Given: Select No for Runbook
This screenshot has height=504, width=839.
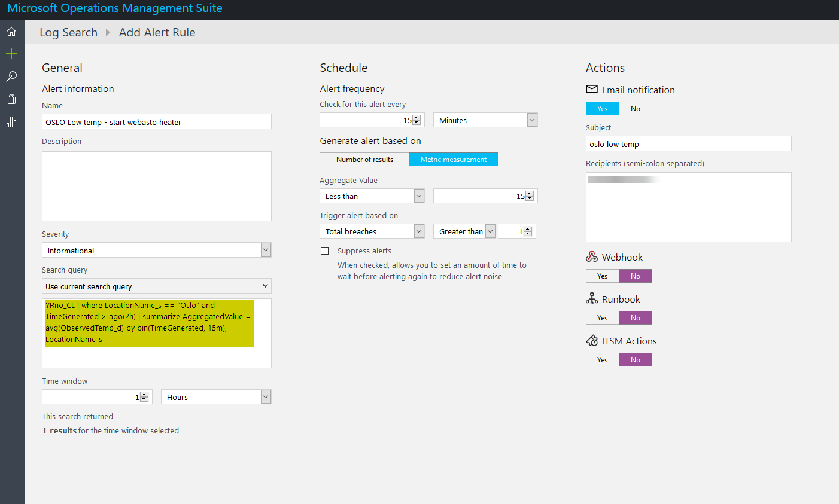Looking at the screenshot, I should pyautogui.click(x=636, y=317).
